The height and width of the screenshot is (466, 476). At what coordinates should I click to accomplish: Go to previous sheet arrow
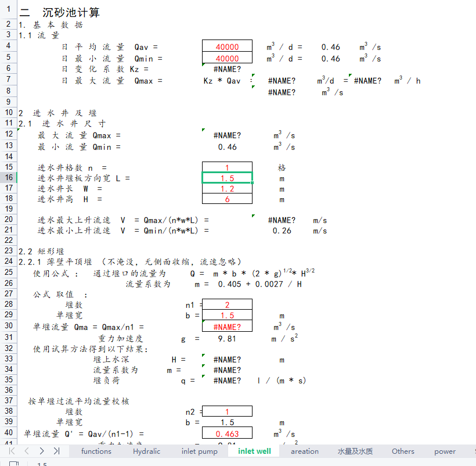click(x=27, y=451)
